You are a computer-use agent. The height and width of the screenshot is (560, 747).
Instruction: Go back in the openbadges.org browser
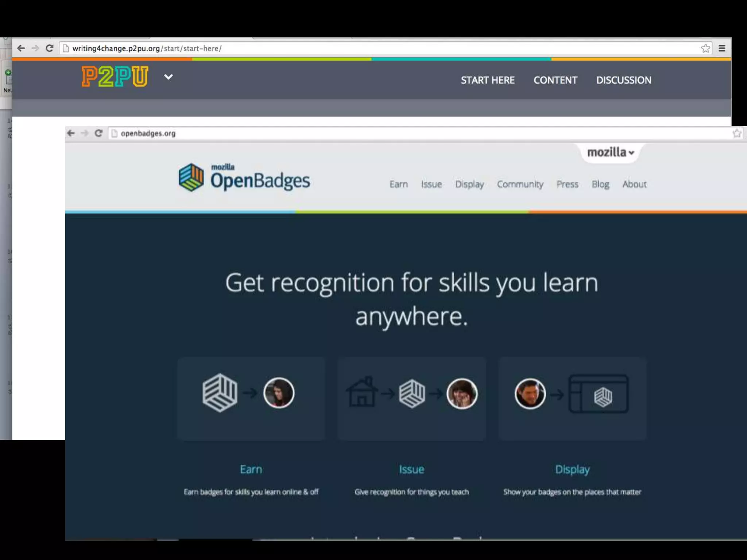(71, 133)
